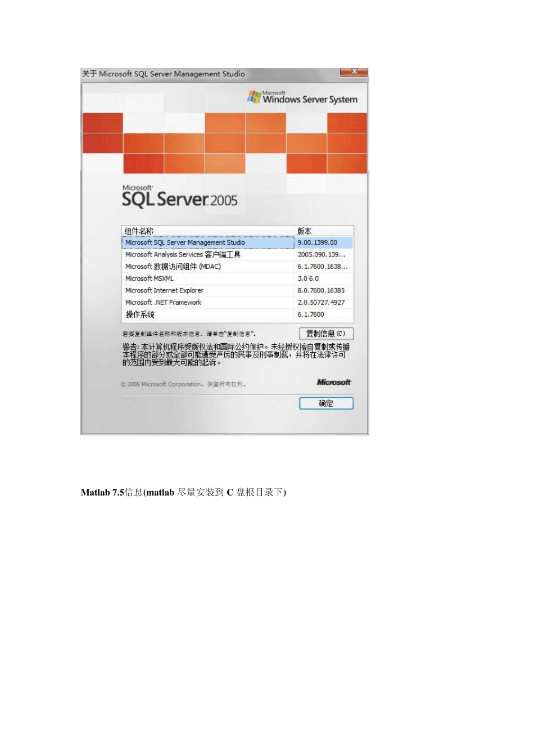Click version value 9.00.1399.00
The height and width of the screenshot is (756, 534).
pos(318,242)
